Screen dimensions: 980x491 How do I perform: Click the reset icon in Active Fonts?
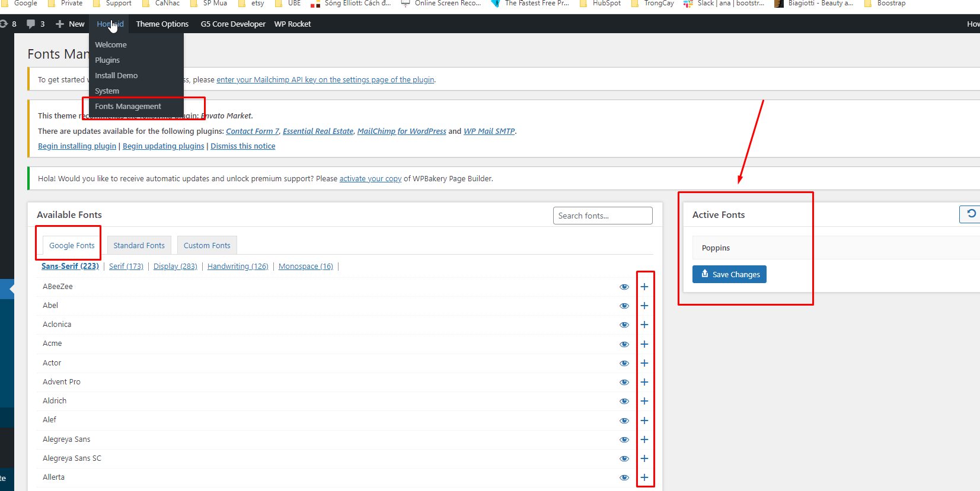tap(971, 214)
